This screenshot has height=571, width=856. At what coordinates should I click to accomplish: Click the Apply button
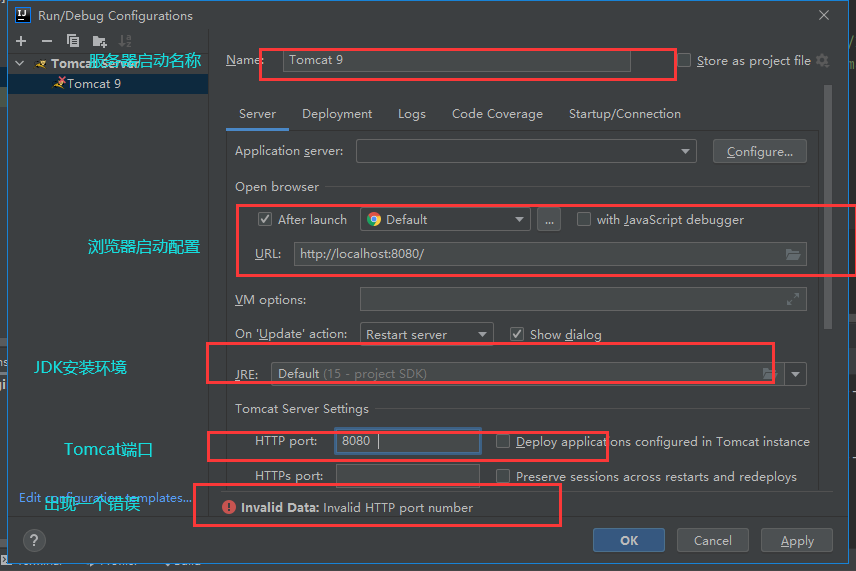tap(797, 540)
